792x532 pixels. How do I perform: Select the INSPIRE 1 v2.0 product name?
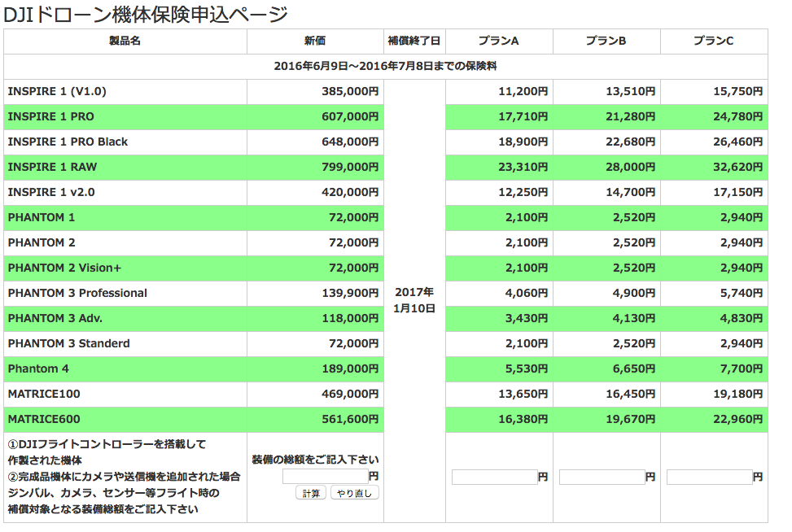(51, 192)
